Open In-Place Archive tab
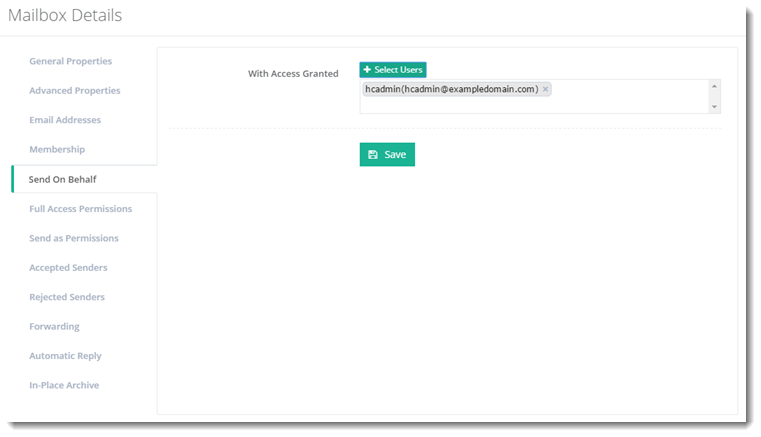The image size is (761, 437). tap(64, 385)
